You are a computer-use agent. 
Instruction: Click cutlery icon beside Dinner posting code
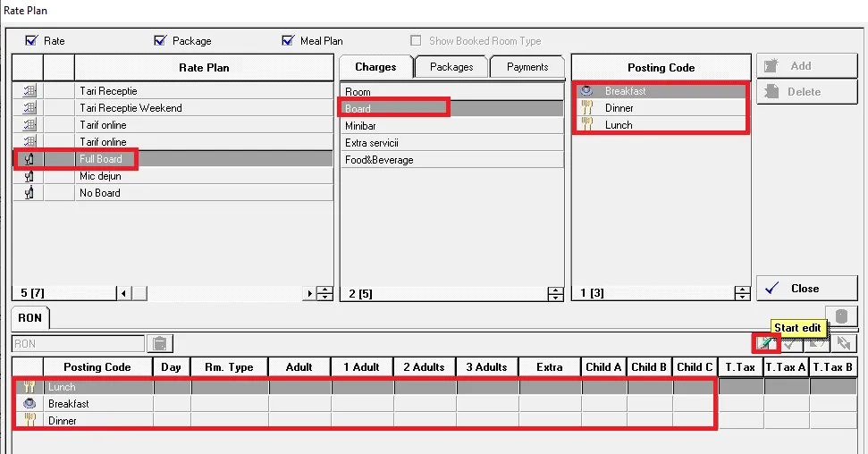(586, 108)
